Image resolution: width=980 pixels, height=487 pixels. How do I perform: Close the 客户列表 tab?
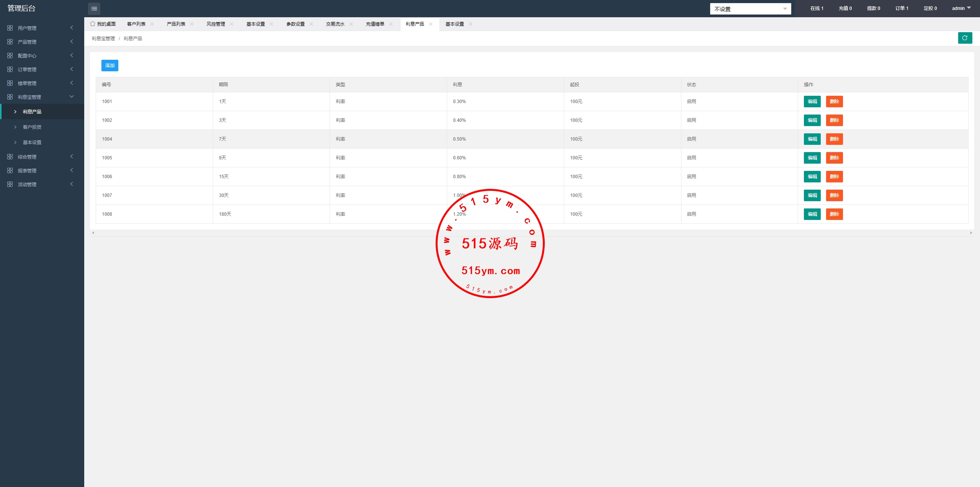pyautogui.click(x=152, y=24)
